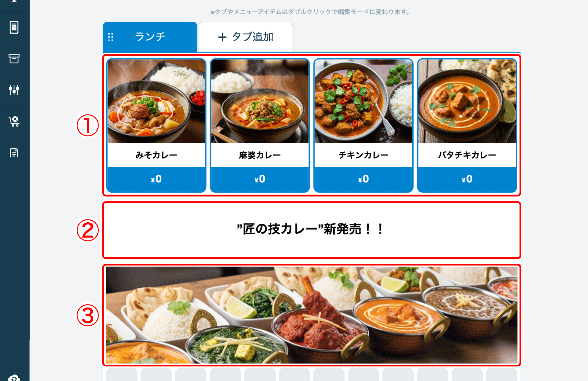Open the menu layout sidebar icon

tap(14, 28)
